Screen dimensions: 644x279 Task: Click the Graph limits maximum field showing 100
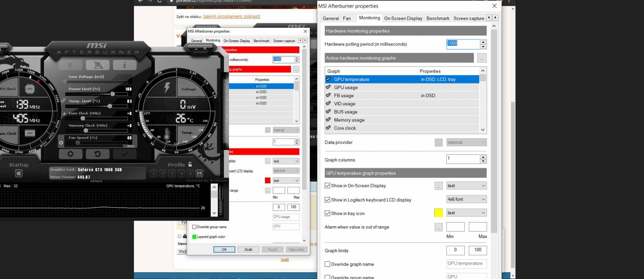pos(478,250)
